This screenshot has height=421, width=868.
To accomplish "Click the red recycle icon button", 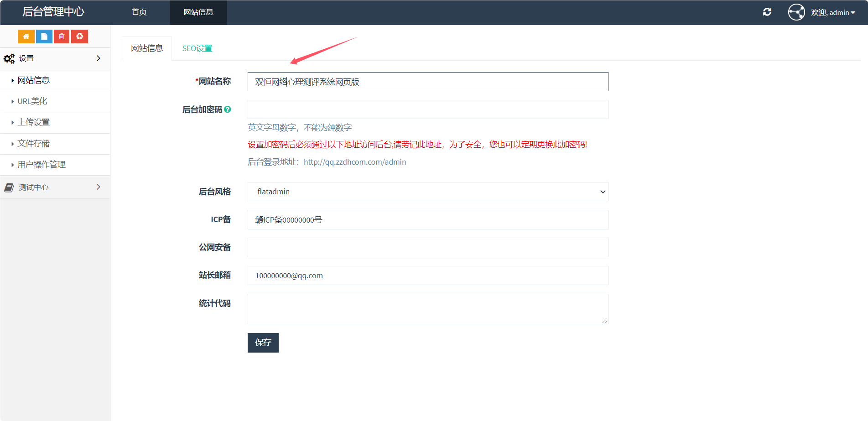I will pos(79,36).
